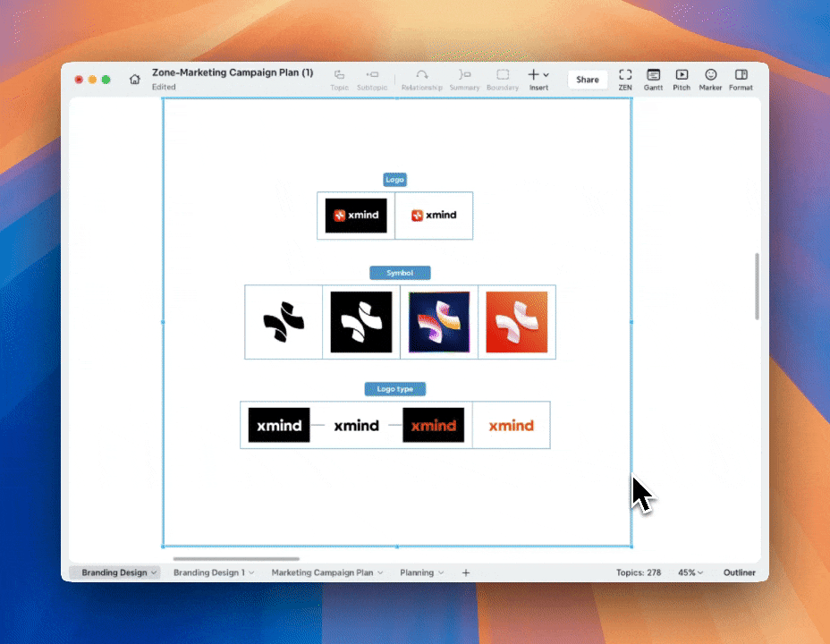Select black symbol on white background
830x644 pixels.
click(x=284, y=322)
